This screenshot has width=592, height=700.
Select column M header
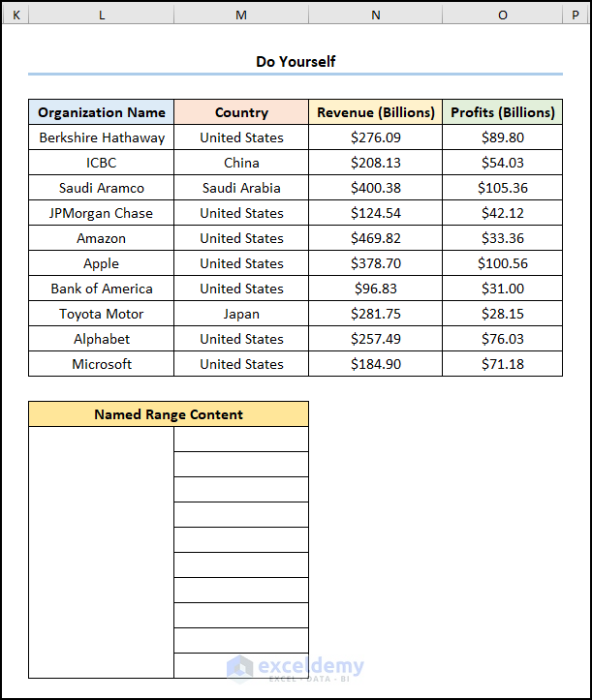click(241, 15)
